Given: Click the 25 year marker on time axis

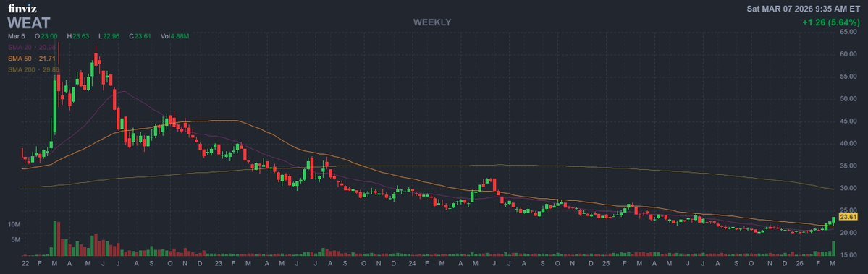Looking at the screenshot, I should (606, 264).
